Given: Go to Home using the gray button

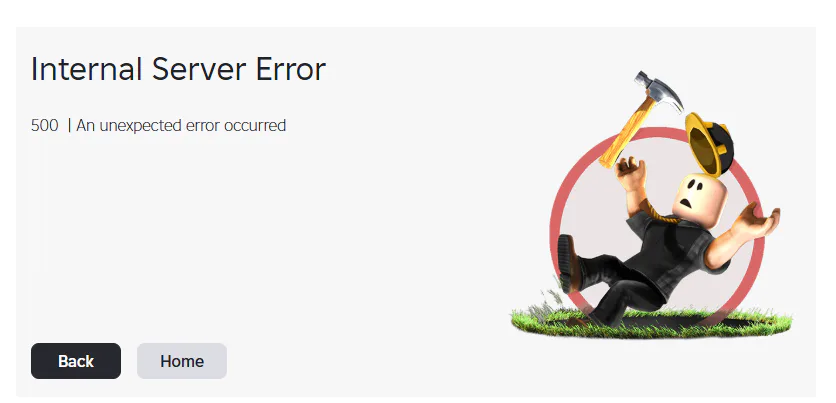Looking at the screenshot, I should coord(182,361).
